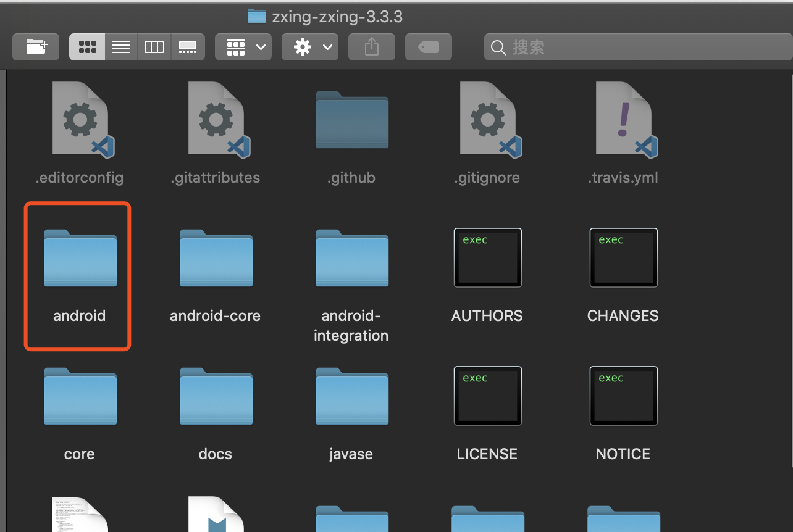Viewport: 793px width, 532px height.
Task: Select the Markdown document icon in bottom row
Action: (216, 513)
